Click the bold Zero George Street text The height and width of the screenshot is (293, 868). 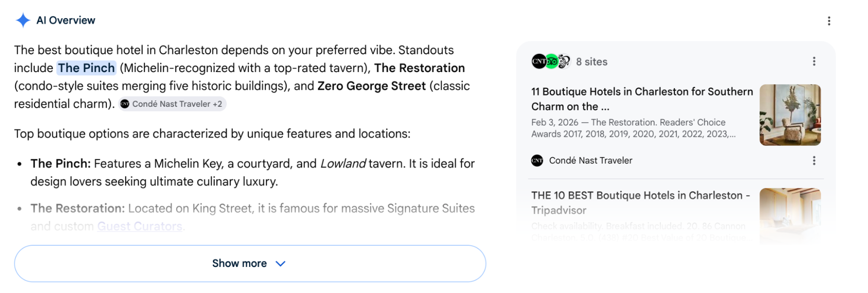[372, 86]
